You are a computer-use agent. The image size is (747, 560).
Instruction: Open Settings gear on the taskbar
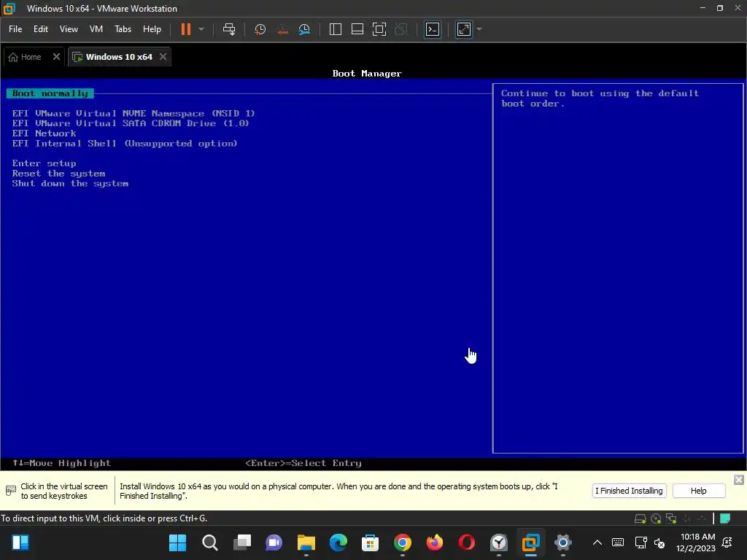[x=562, y=542]
